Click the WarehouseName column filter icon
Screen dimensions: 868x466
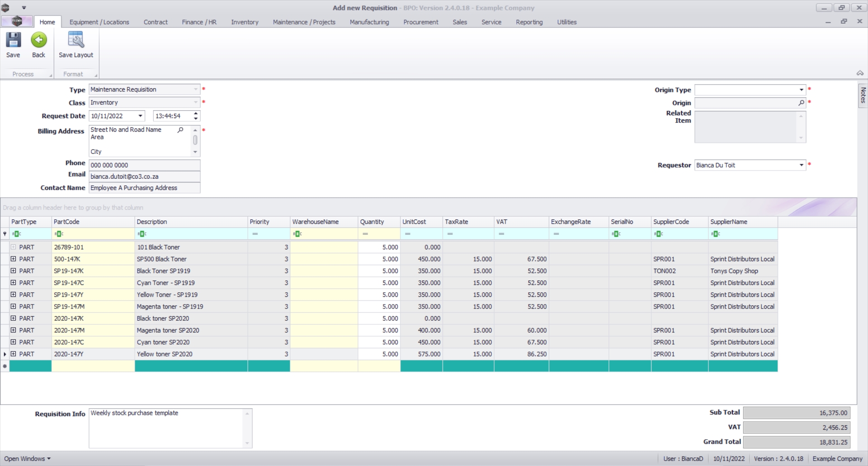(297, 234)
